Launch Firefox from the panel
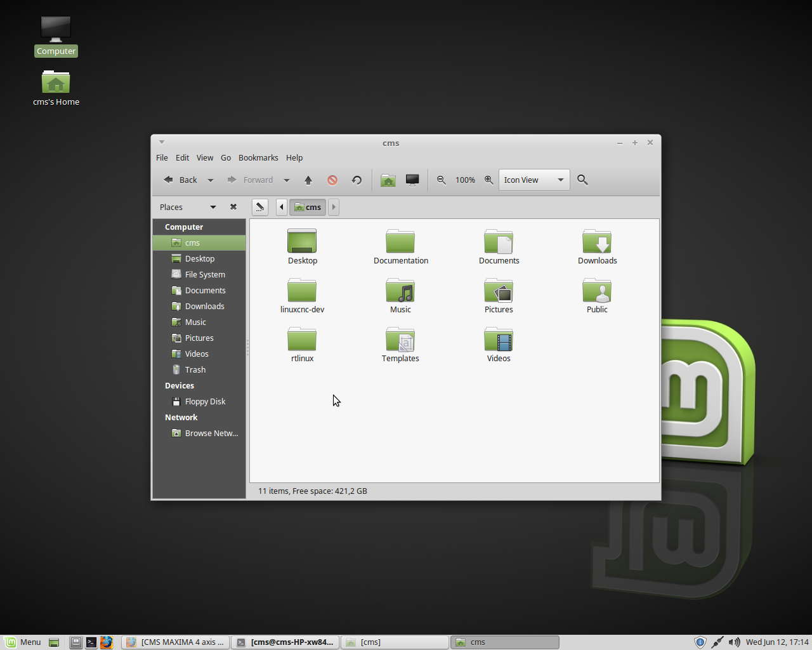 coord(107,642)
